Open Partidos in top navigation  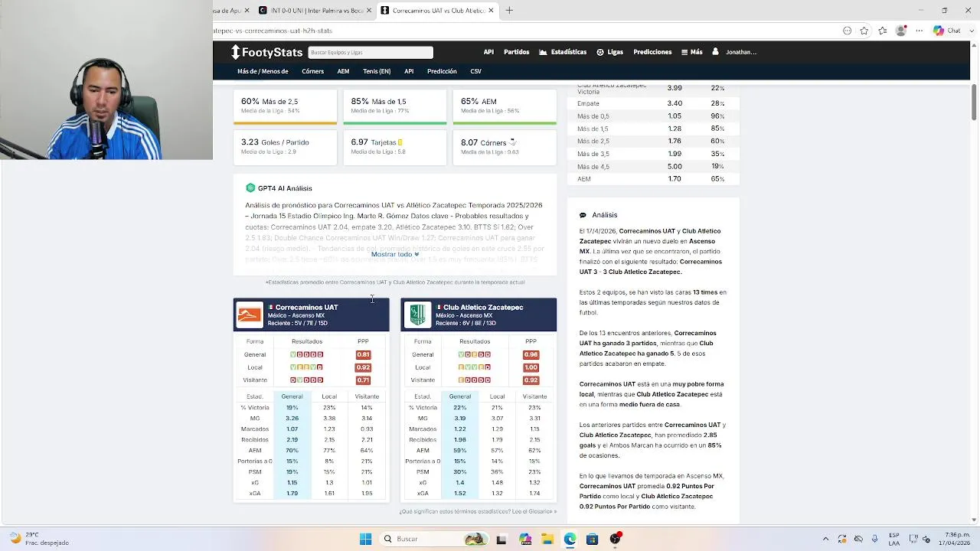click(517, 52)
